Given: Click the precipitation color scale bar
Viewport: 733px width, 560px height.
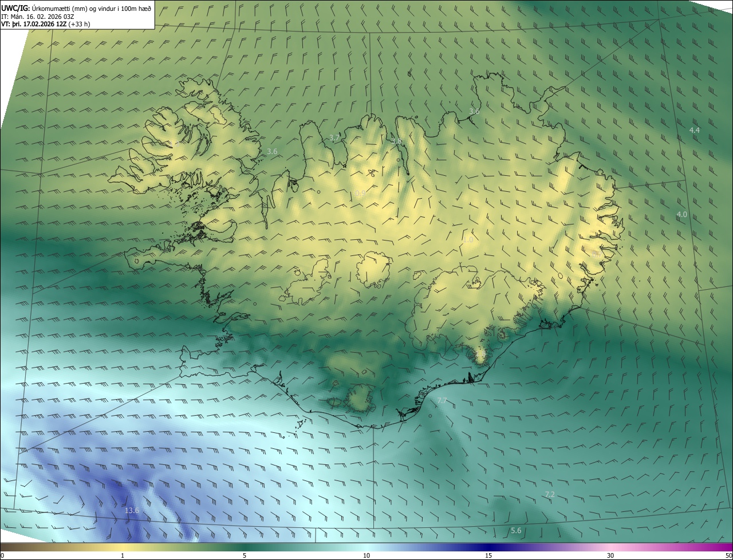Looking at the screenshot, I should tap(366, 547).
